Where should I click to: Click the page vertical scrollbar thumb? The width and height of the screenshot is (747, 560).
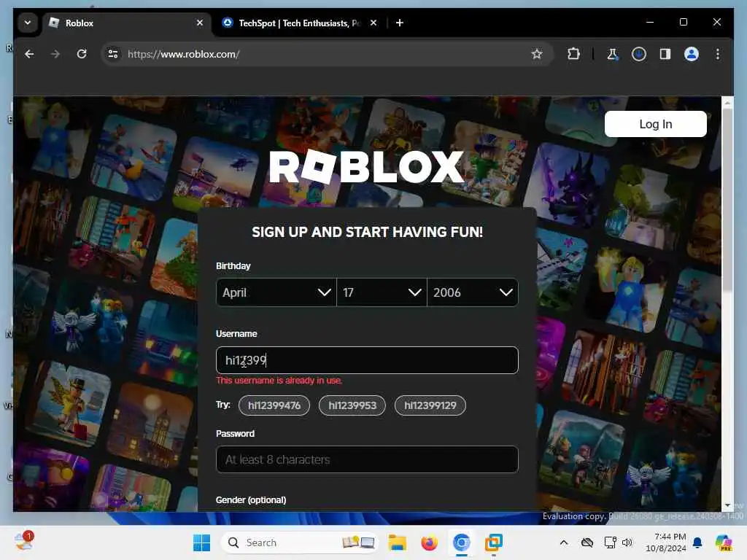[x=727, y=200]
